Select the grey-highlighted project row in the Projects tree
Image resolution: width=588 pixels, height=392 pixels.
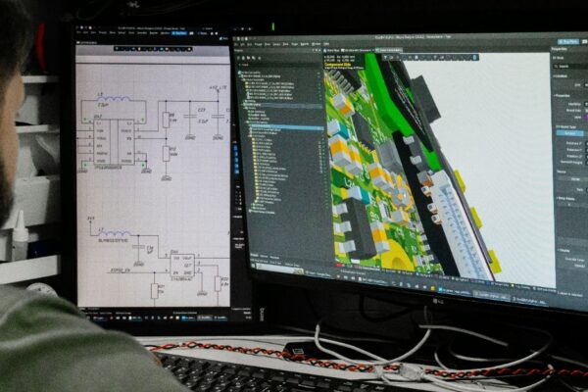click(282, 105)
